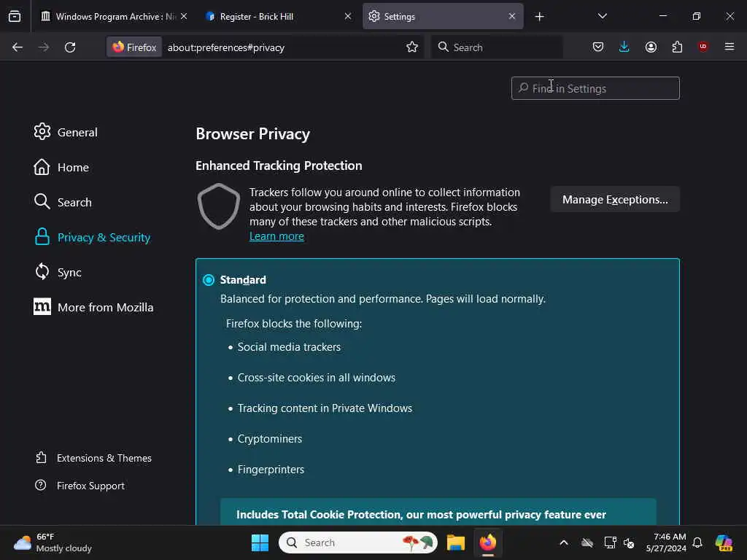Screen dimensions: 747x560
Task: Select Privacy & Security category
Action: click(x=92, y=237)
